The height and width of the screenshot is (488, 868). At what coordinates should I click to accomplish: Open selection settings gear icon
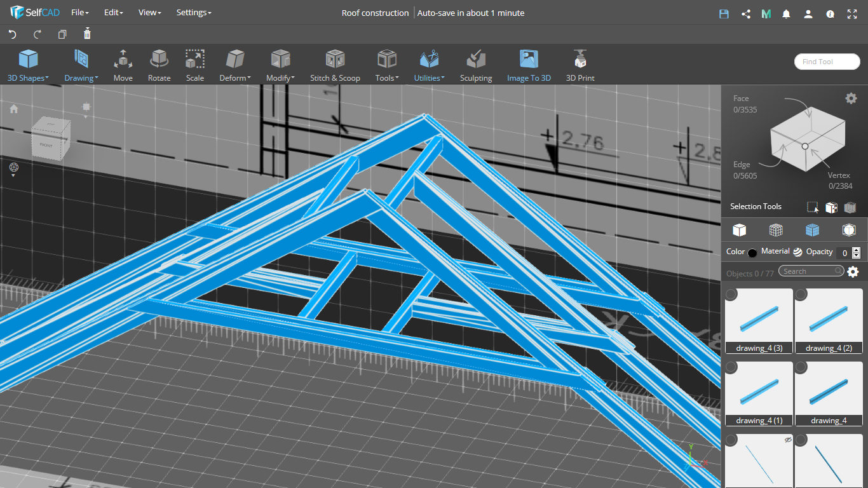coord(851,98)
